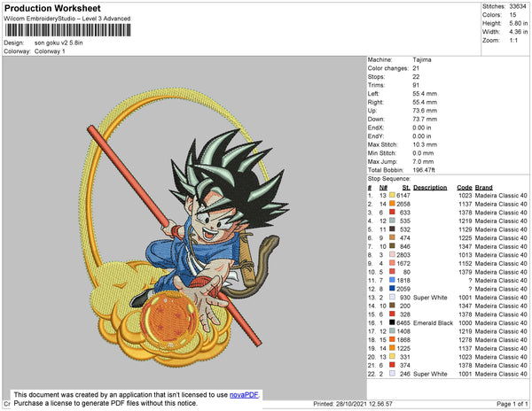Select the orange swatch in stop row 18
The image size is (532, 411).
point(392,339)
